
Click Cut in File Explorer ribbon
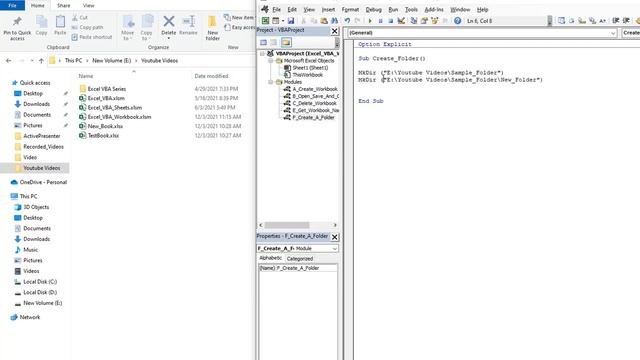80,18
